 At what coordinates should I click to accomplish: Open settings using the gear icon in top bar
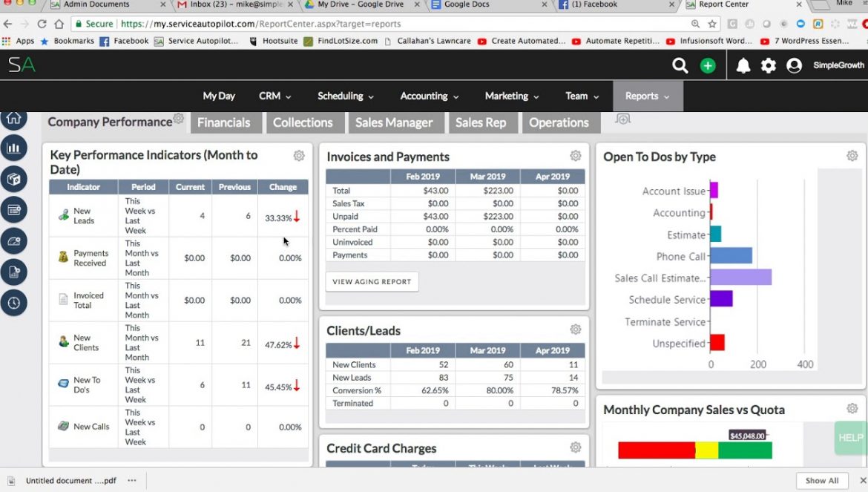coord(768,65)
